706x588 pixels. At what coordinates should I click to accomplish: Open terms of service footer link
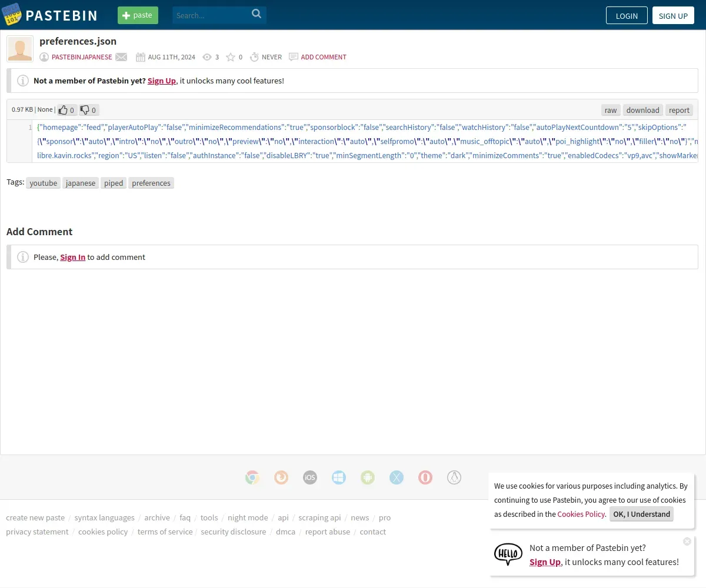[165, 532]
